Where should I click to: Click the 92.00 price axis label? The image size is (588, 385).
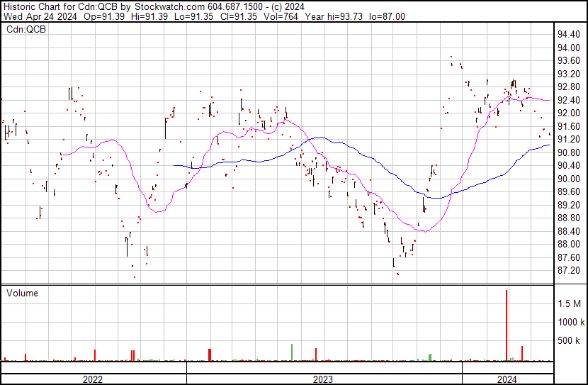tap(568, 113)
